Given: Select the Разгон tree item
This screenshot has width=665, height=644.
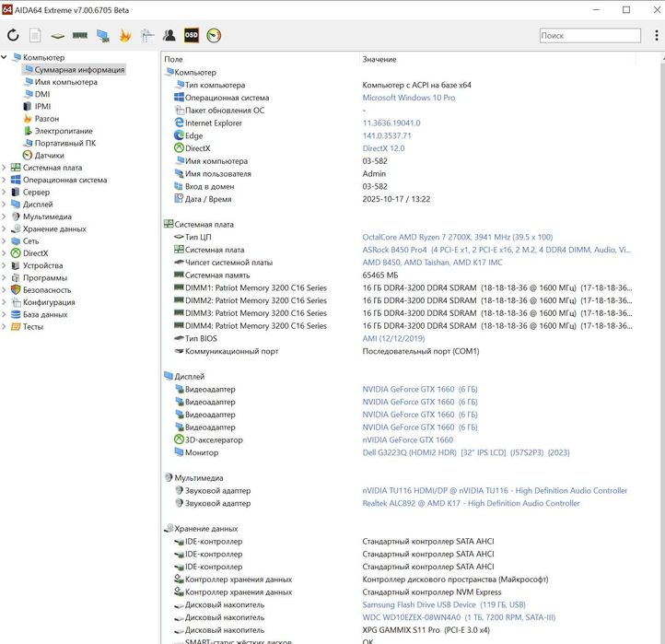Looking at the screenshot, I should click(47, 119).
